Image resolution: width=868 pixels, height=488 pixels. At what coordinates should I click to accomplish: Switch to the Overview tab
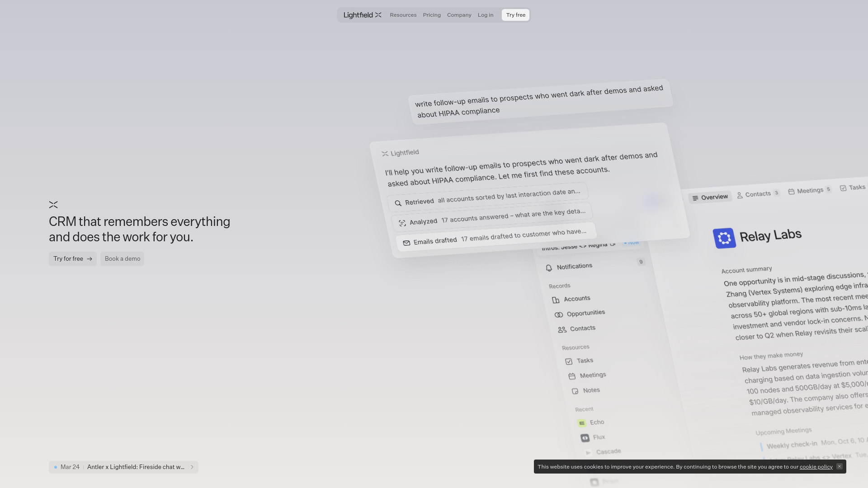(710, 197)
